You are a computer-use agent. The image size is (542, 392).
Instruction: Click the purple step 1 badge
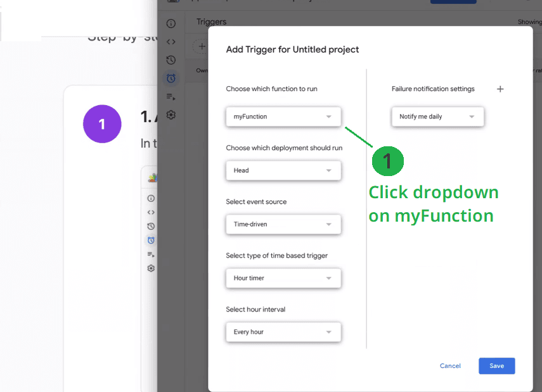102,124
